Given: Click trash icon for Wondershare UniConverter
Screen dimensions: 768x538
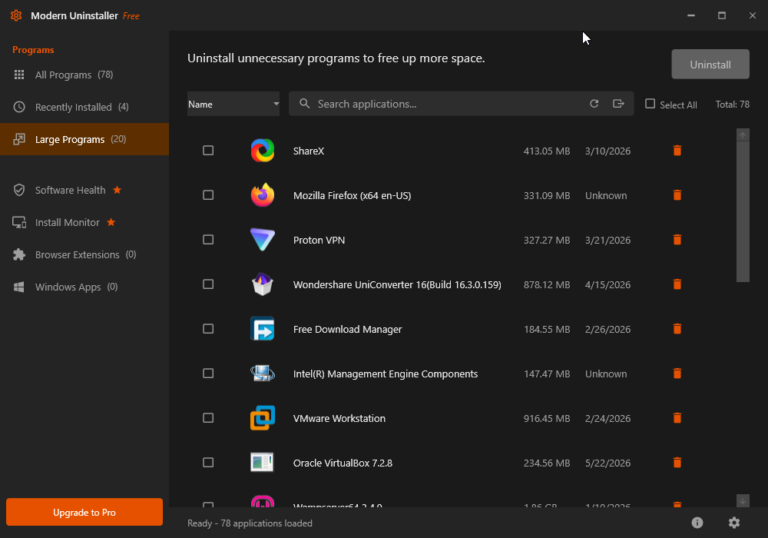Looking at the screenshot, I should point(677,284).
